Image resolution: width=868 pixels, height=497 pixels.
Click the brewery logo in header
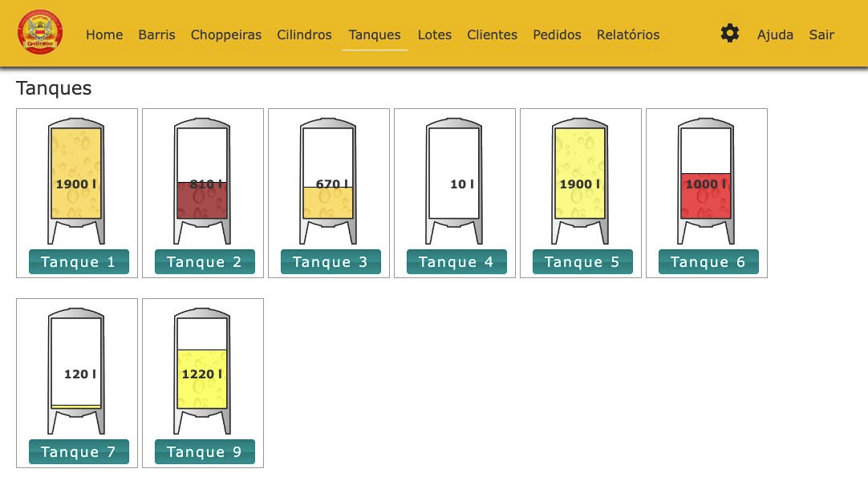pyautogui.click(x=40, y=33)
